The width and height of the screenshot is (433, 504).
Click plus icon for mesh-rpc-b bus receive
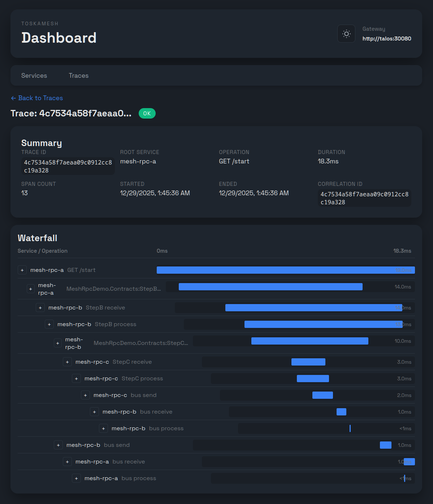click(x=95, y=412)
